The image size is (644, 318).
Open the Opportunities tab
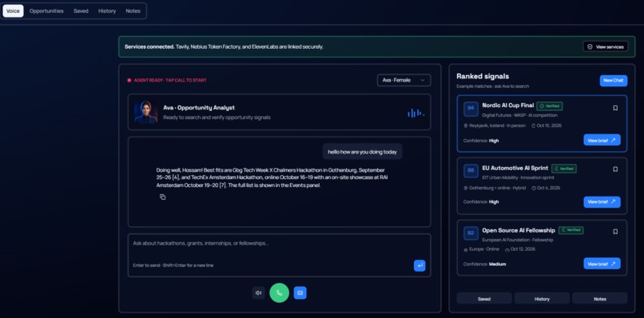[46, 11]
